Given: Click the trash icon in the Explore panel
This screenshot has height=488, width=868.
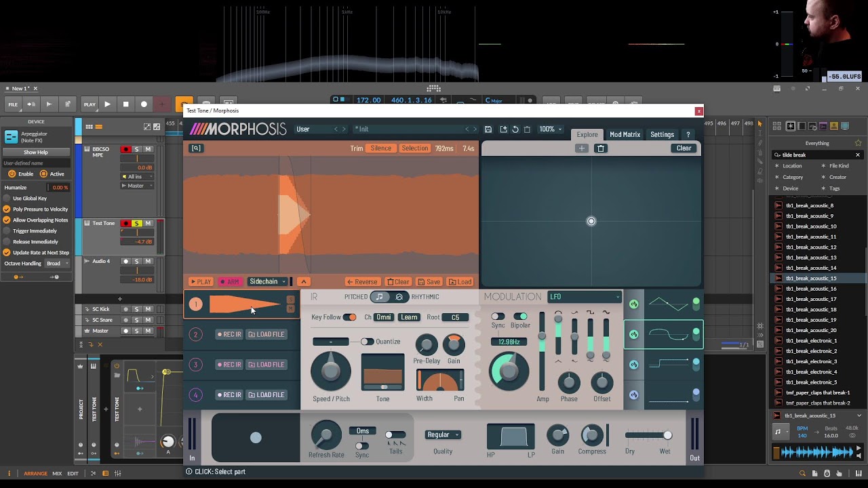Looking at the screenshot, I should pos(601,148).
